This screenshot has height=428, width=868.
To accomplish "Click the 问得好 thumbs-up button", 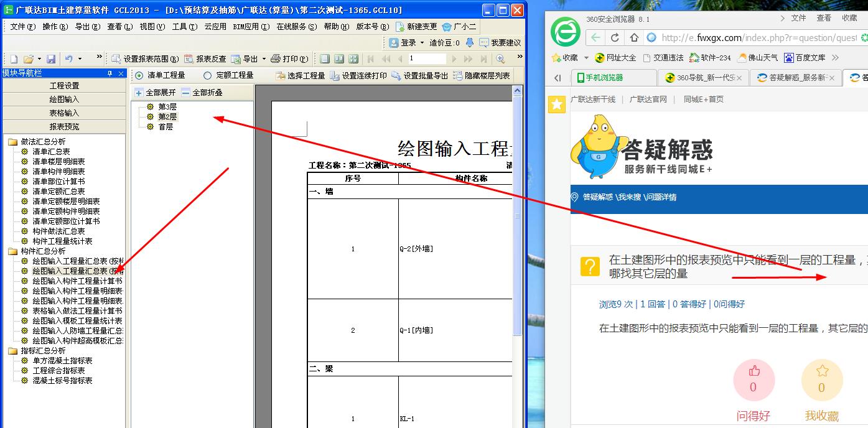I will [754, 379].
